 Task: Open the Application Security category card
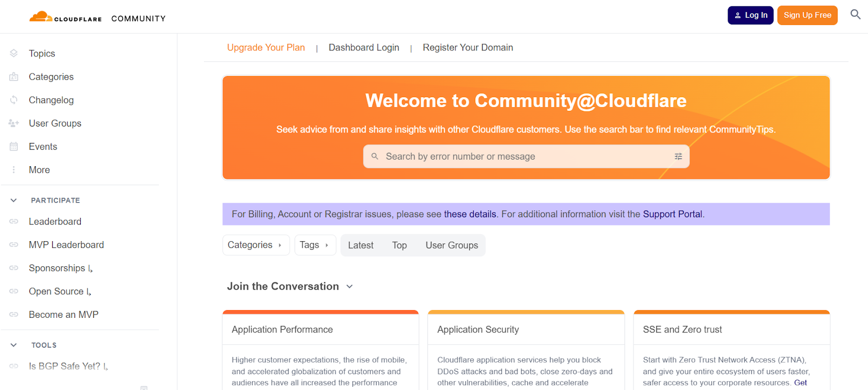[x=526, y=350]
